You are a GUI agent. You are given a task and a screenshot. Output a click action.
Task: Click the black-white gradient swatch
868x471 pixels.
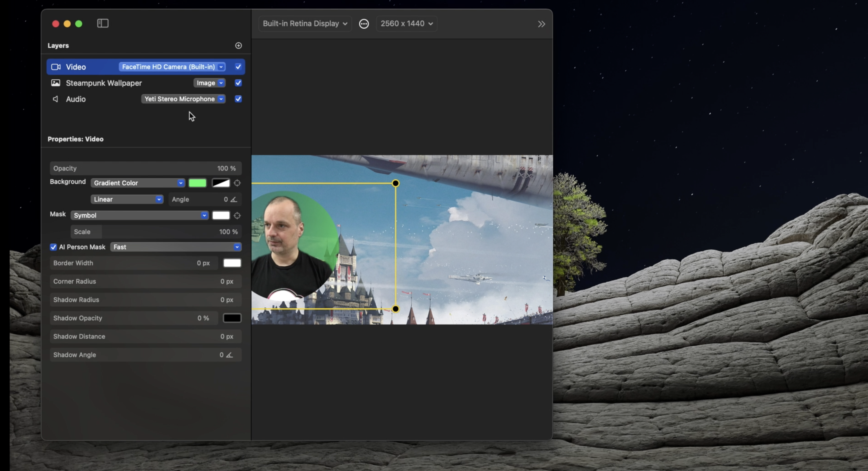[x=221, y=183]
